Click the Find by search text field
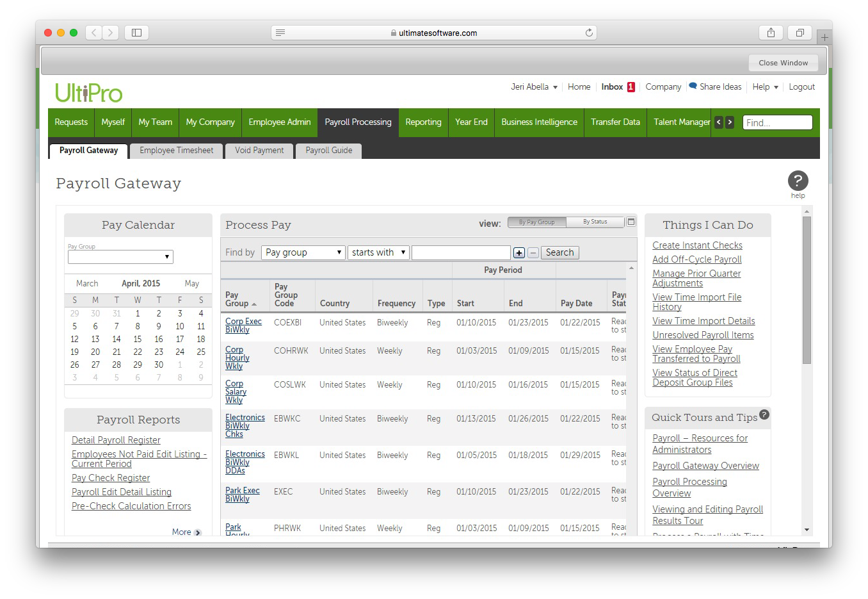Screen dimensions: 868x599 point(461,252)
